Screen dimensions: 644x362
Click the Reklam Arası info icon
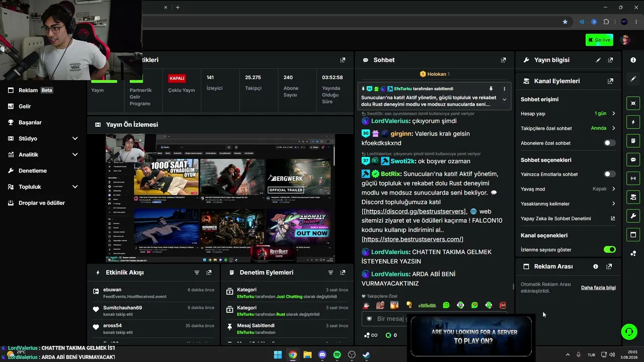click(596, 266)
